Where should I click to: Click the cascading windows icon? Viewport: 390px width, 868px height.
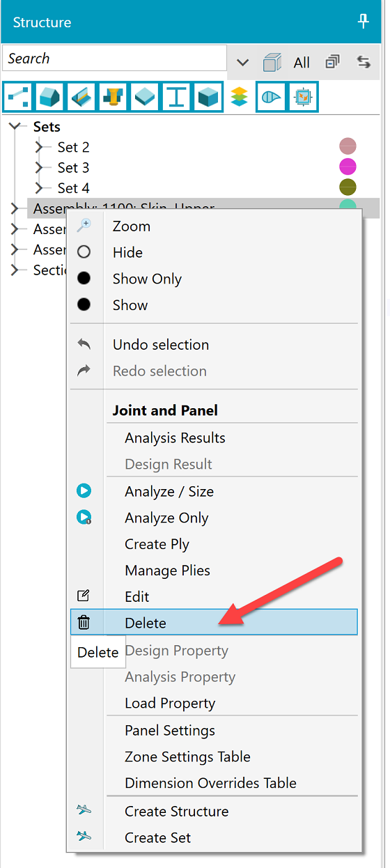coord(332,62)
